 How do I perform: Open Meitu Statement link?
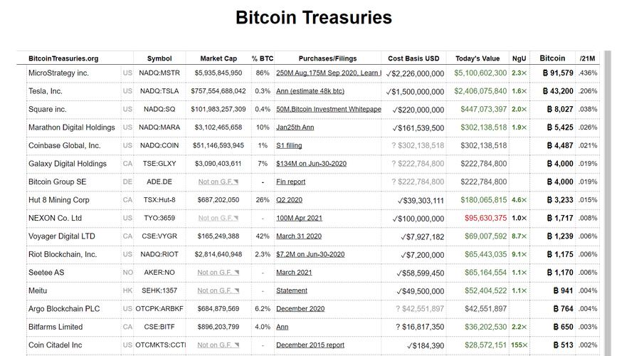[292, 290]
